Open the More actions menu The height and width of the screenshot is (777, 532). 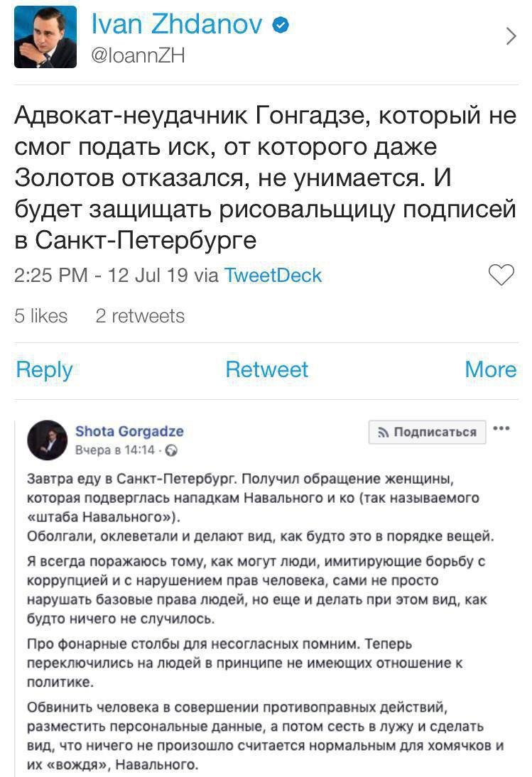pyautogui.click(x=490, y=369)
